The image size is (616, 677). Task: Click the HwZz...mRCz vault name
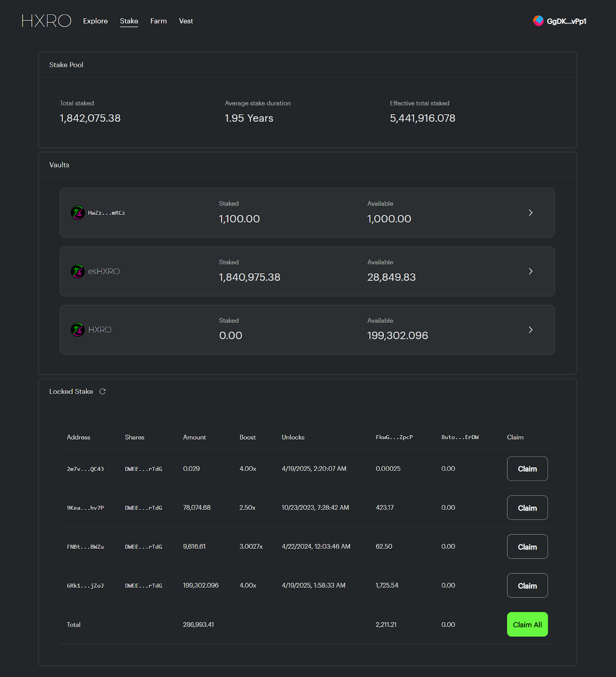click(x=107, y=213)
